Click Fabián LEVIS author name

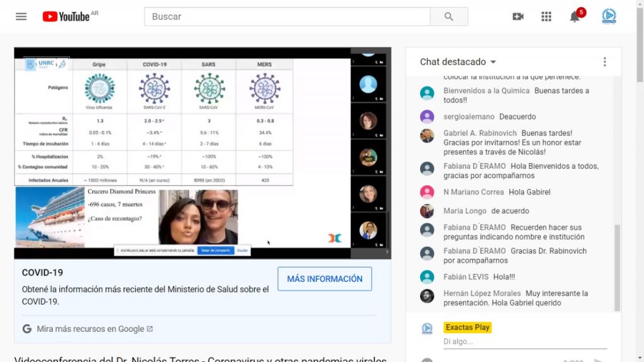coord(466,277)
